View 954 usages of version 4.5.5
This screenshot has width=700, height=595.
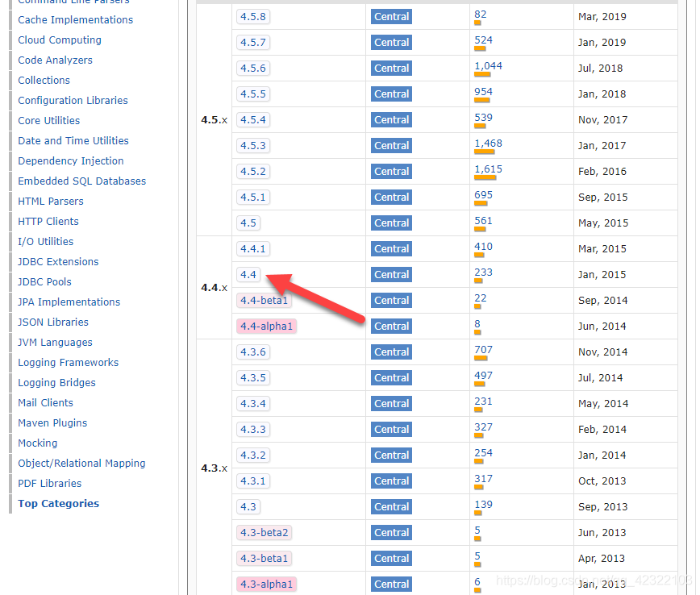(483, 91)
